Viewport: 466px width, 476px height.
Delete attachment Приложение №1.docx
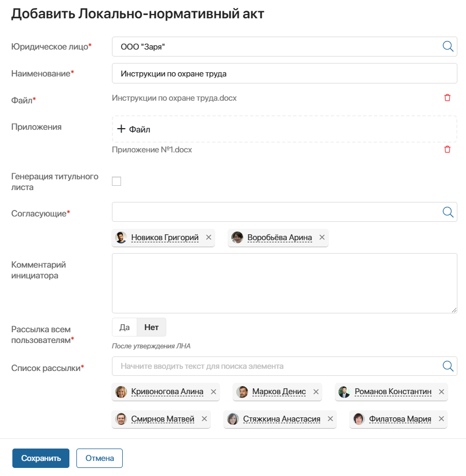(x=447, y=149)
